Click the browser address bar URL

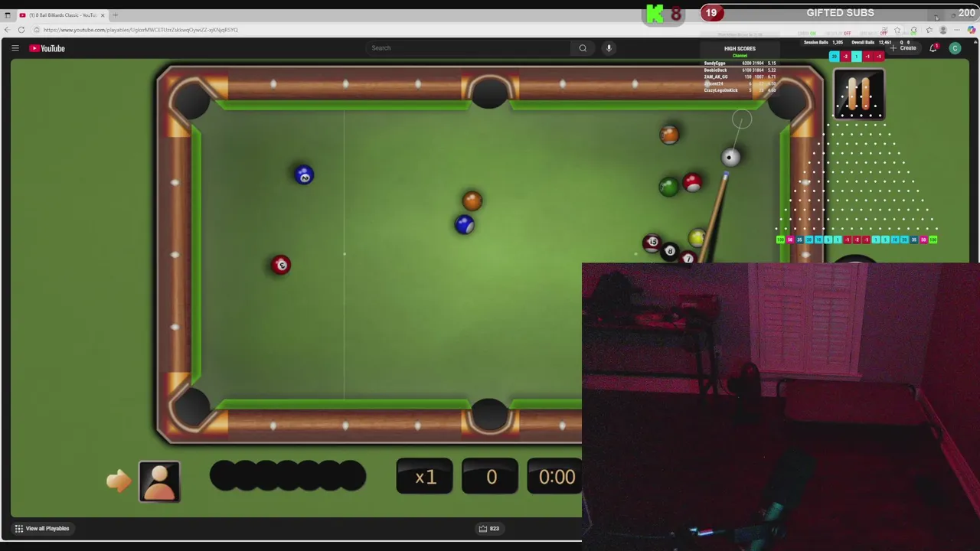[141, 30]
